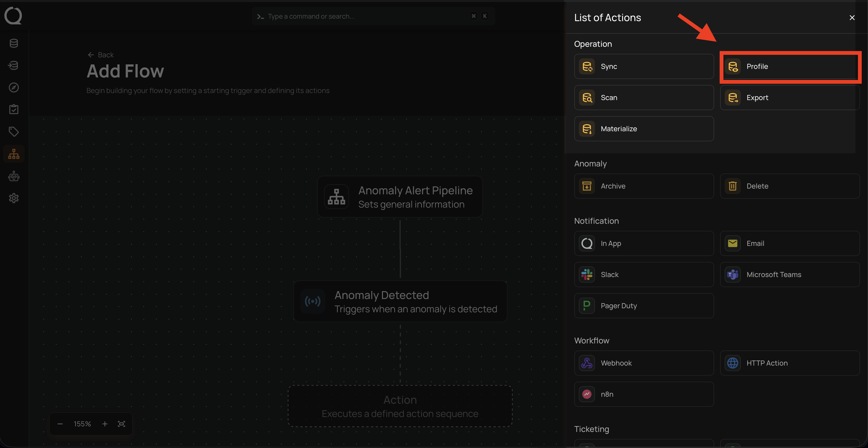The width and height of the screenshot is (868, 448).
Task: Add the Materialize operation action
Action: point(644,129)
